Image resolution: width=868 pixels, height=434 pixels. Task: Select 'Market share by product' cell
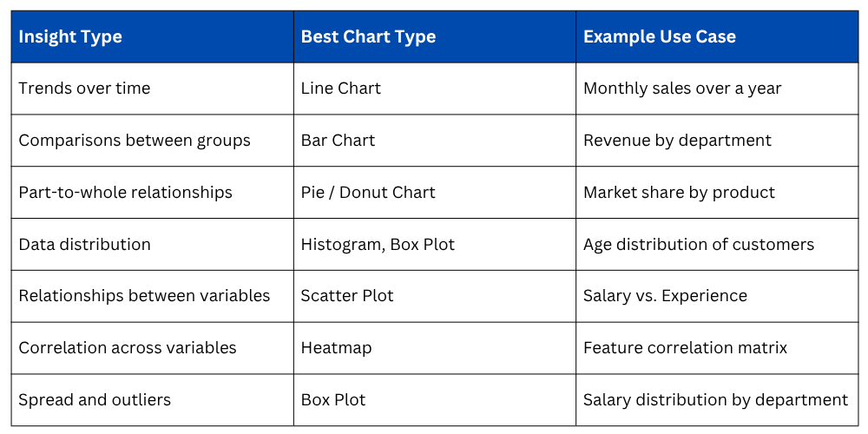(x=679, y=193)
